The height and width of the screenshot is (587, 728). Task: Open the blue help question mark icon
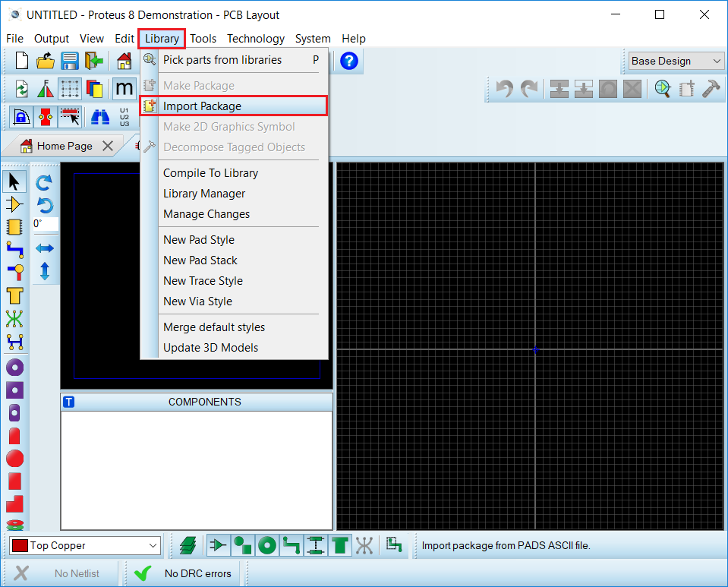click(348, 61)
